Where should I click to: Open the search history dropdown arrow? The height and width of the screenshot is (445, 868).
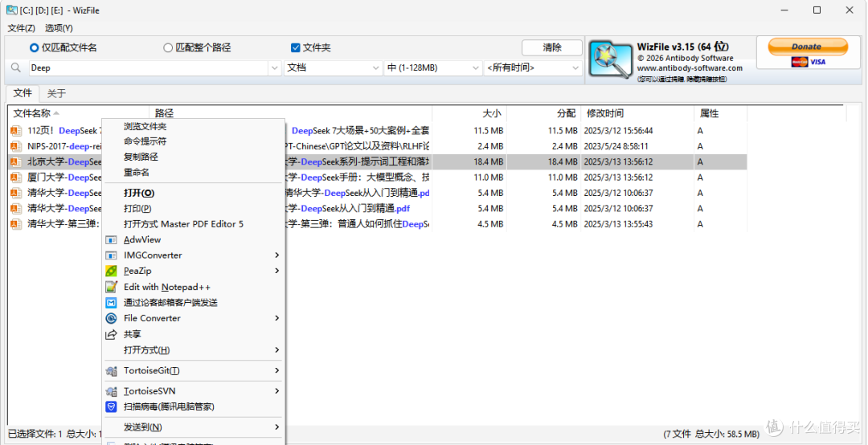click(275, 68)
